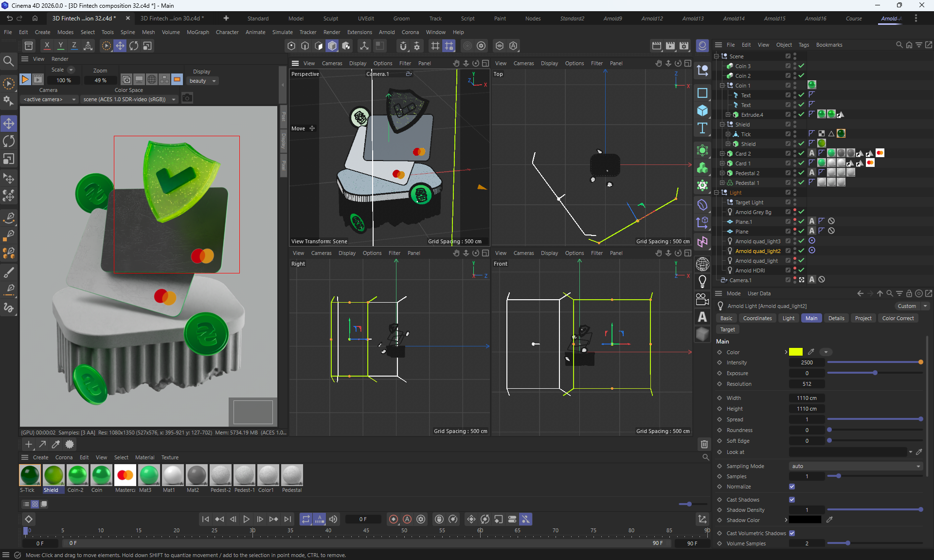Select the Scale tool in left toolbar
The width and height of the screenshot is (934, 560).
click(9, 159)
